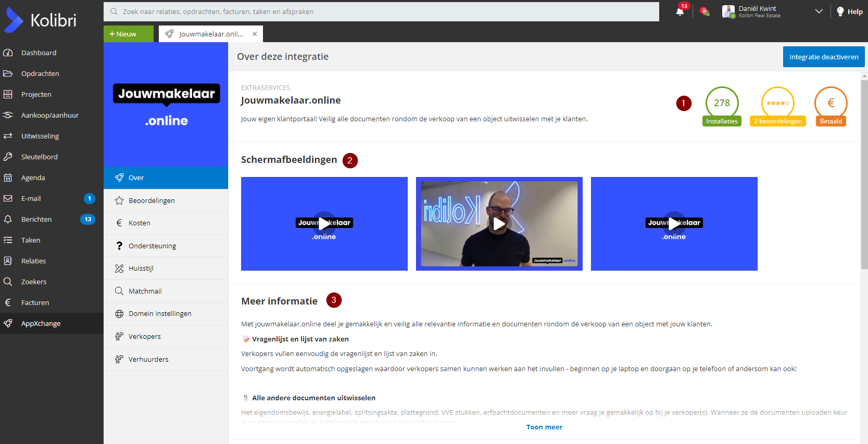Click the search input field
The width and height of the screenshot is (868, 444).
click(381, 11)
